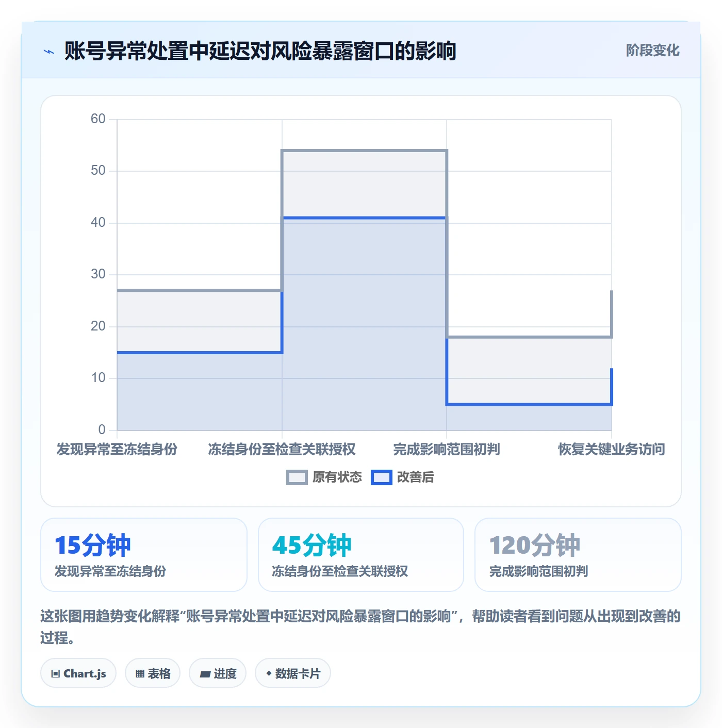Click card caption 冻结身份至检查关联授权 under 45分钟
This screenshot has width=722, height=728.
pyautogui.click(x=340, y=571)
